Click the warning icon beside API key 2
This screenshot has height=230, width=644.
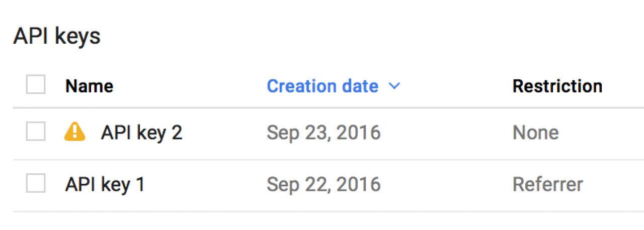[75, 132]
